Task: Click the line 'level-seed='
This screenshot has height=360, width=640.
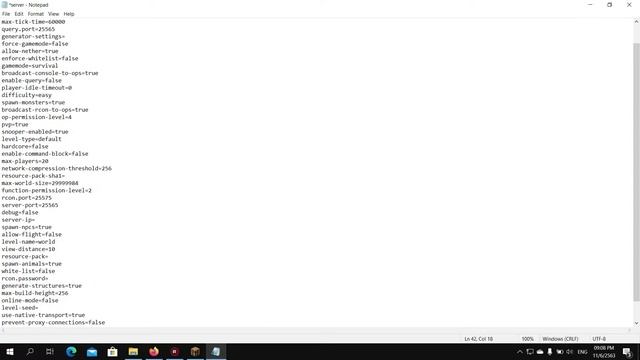Action: click(x=20, y=308)
